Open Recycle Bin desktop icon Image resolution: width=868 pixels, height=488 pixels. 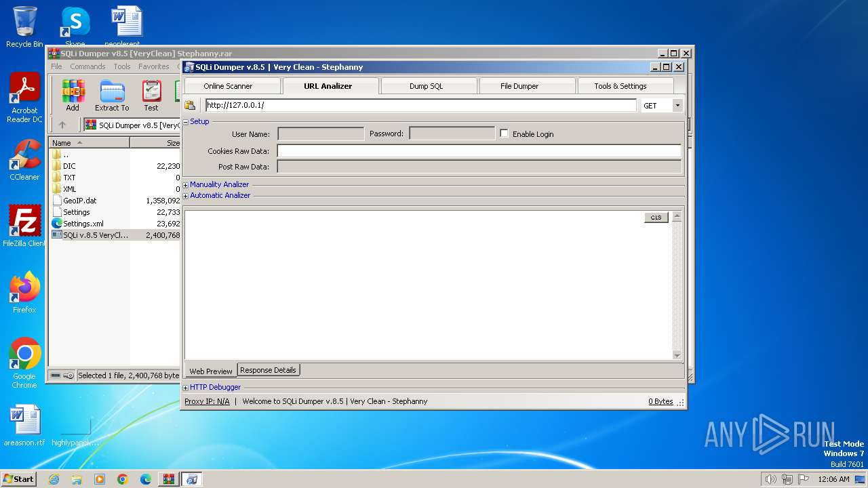[x=24, y=27]
